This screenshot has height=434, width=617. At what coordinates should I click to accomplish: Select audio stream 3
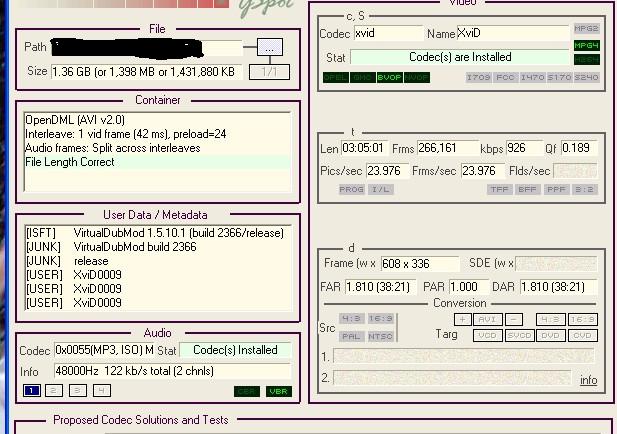[x=78, y=391]
